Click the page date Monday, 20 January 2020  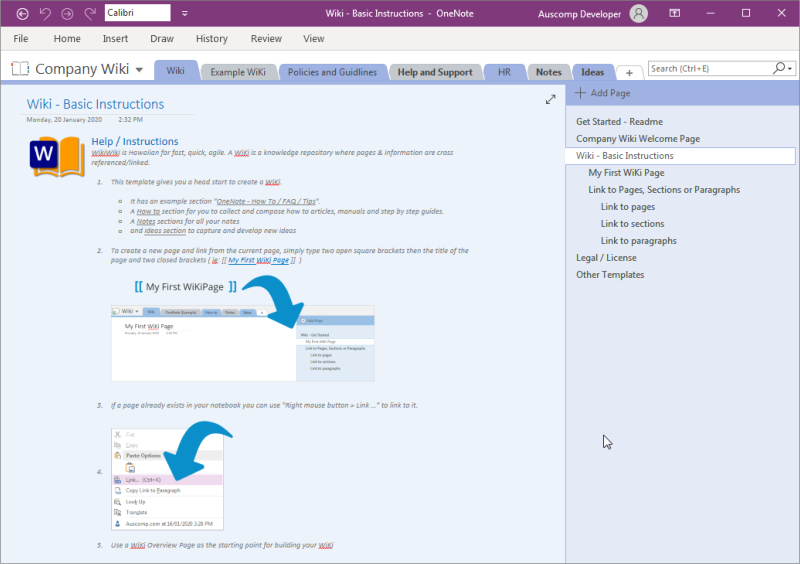64,119
